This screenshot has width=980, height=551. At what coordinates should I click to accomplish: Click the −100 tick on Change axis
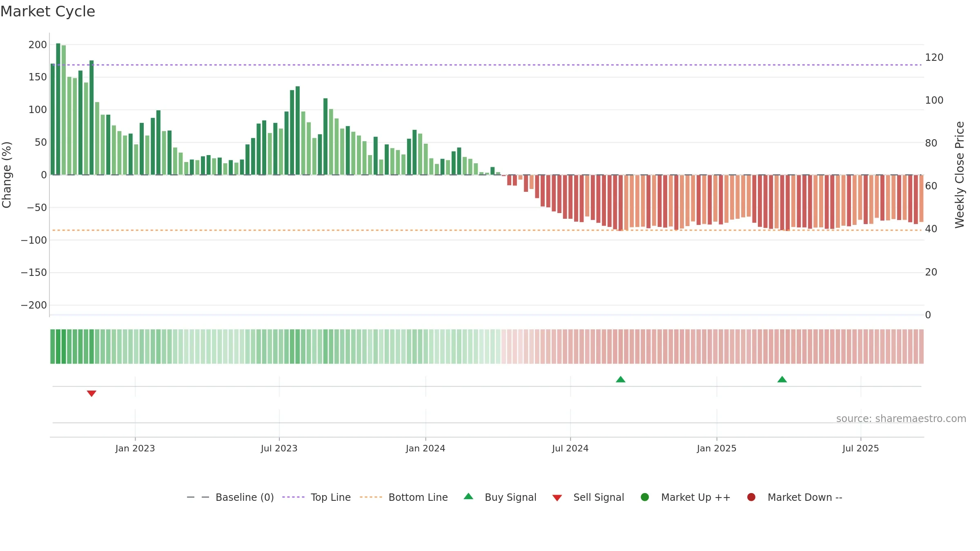tap(34, 240)
